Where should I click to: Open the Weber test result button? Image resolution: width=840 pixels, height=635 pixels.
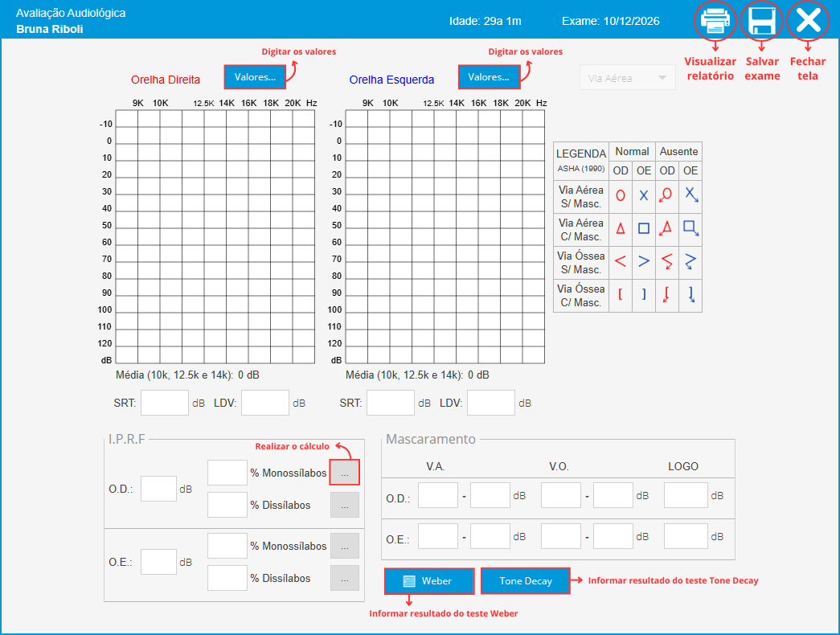click(x=428, y=580)
